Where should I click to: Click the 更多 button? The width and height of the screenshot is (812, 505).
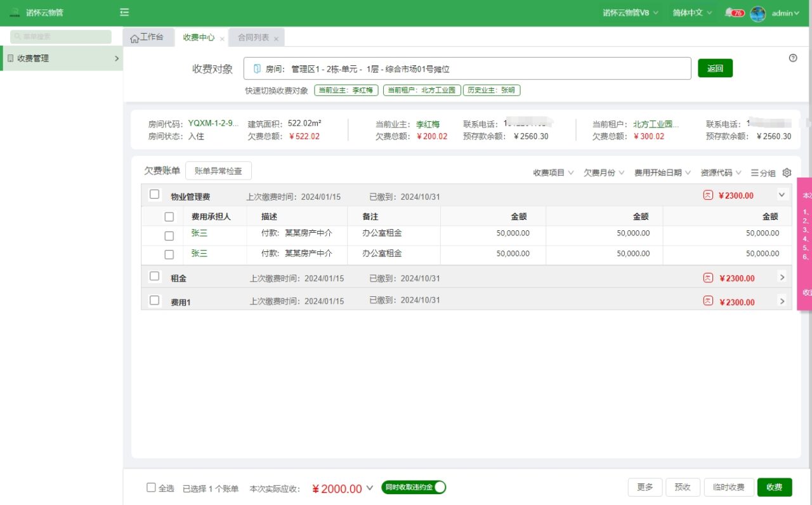pos(645,487)
